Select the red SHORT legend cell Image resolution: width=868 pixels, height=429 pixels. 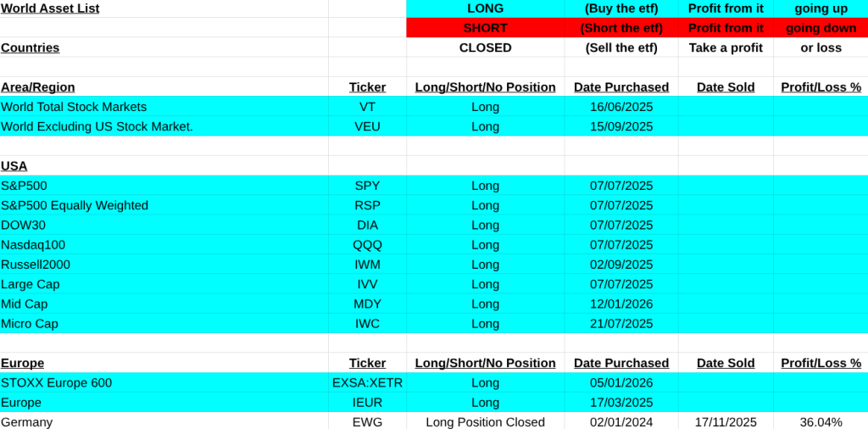point(485,28)
